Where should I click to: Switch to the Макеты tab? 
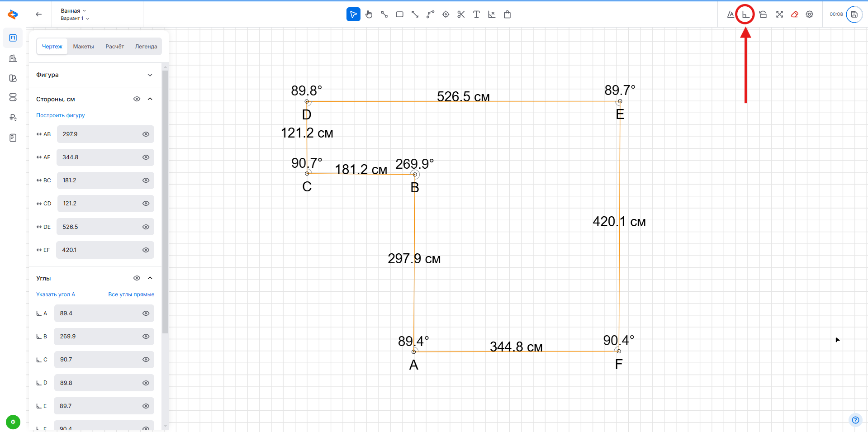(84, 47)
